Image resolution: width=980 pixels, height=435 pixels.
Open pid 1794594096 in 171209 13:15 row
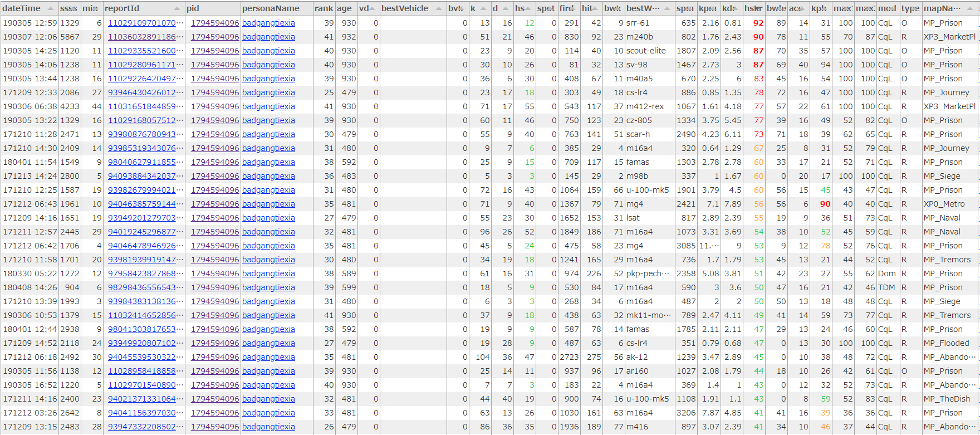pyautogui.click(x=215, y=427)
